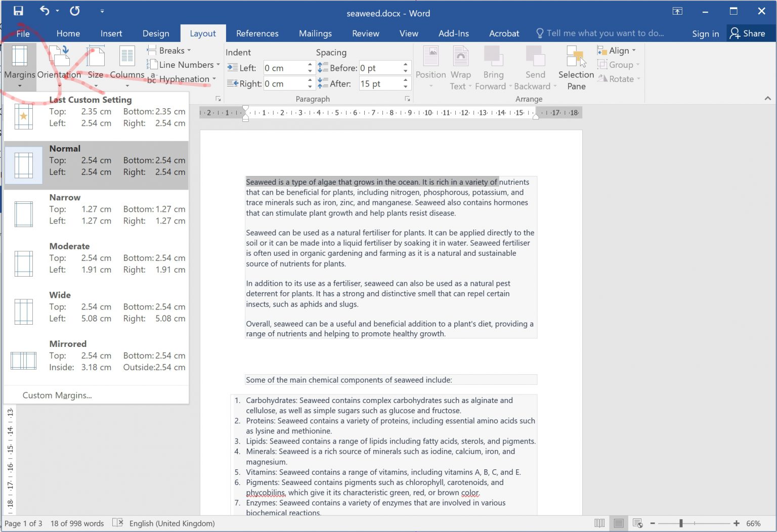
Task: Open the Line Numbers dropdown
Action: pos(184,65)
